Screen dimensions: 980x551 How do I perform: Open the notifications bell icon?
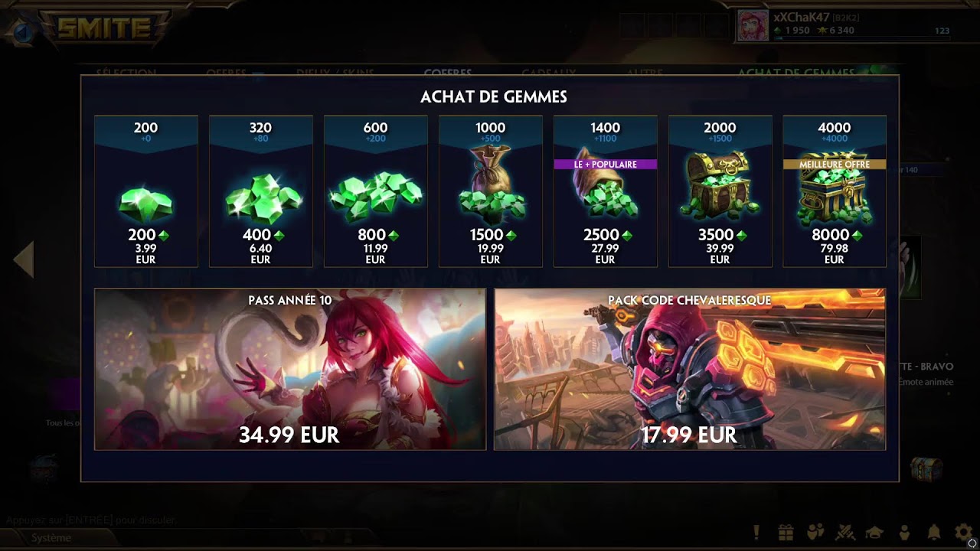[934, 532]
